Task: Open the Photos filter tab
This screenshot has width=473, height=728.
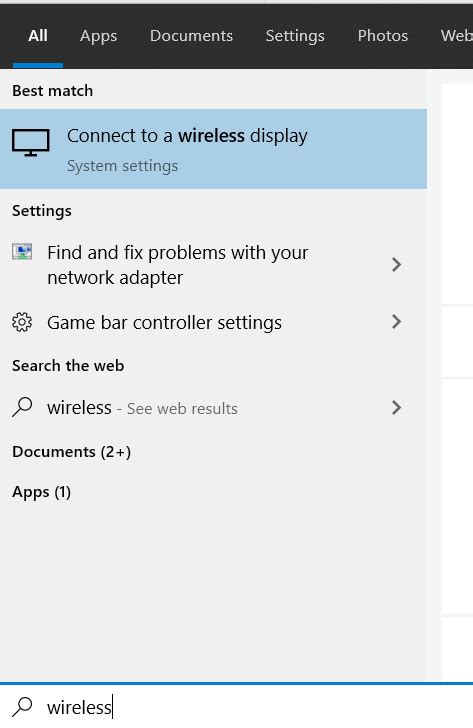Action: click(382, 36)
